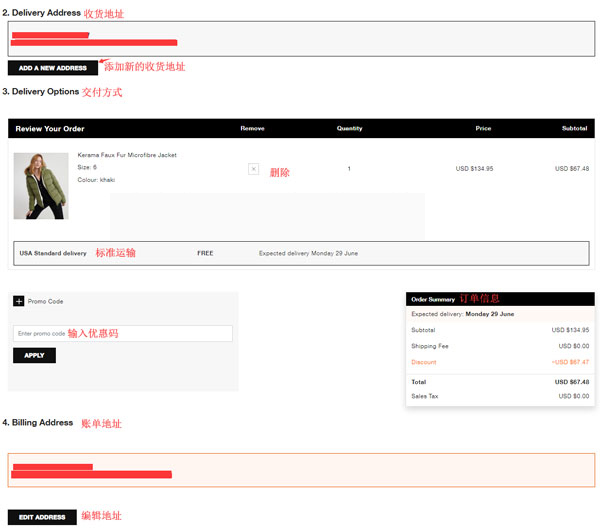Click the APPLY promo code button
This screenshot has width=600, height=530.
pyautogui.click(x=34, y=356)
